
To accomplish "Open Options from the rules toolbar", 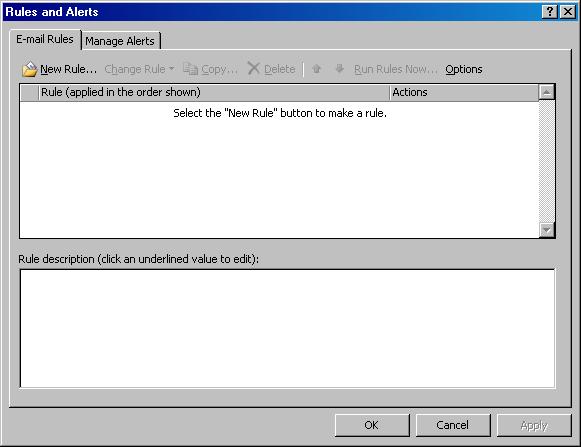I will (464, 69).
